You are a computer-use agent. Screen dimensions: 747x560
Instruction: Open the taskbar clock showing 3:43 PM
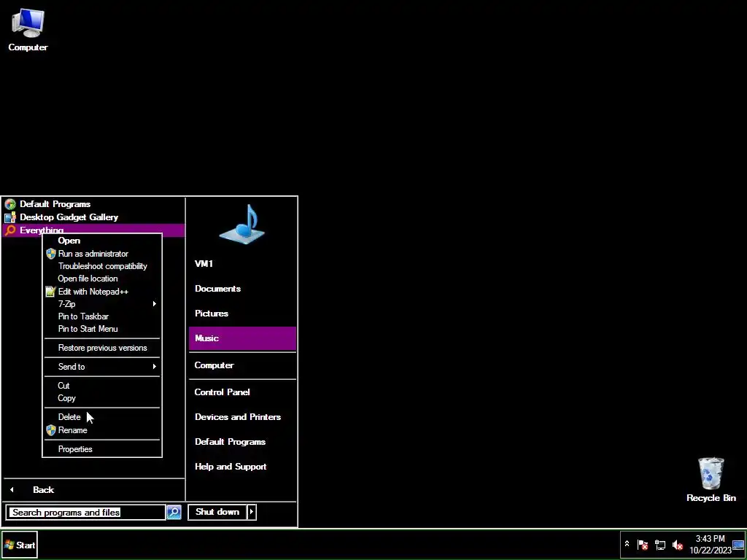coord(710,545)
